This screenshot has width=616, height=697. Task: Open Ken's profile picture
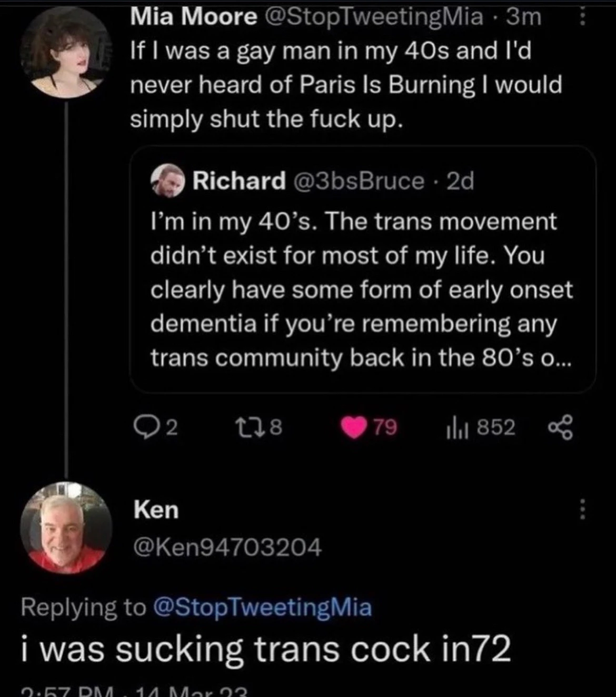point(66,527)
